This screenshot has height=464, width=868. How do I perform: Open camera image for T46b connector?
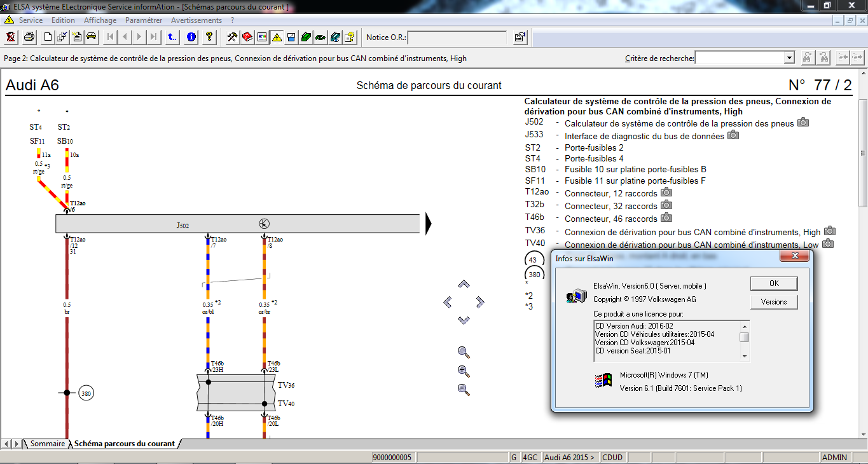click(666, 218)
